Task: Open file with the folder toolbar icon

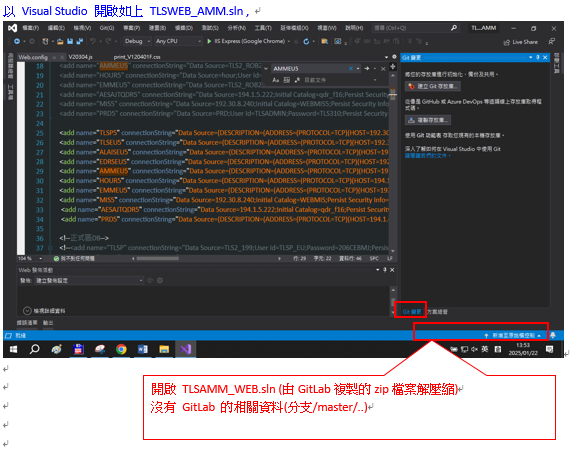Action: point(60,41)
